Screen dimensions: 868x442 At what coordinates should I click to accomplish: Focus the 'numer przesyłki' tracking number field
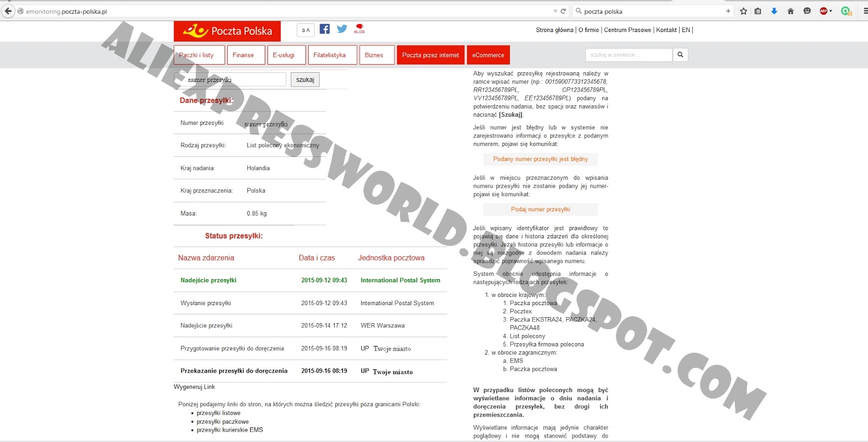(x=230, y=79)
